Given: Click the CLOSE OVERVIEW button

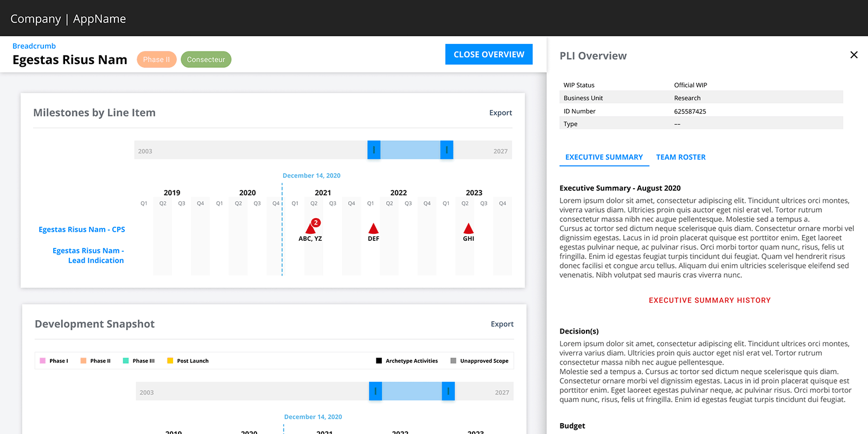Looking at the screenshot, I should point(489,54).
